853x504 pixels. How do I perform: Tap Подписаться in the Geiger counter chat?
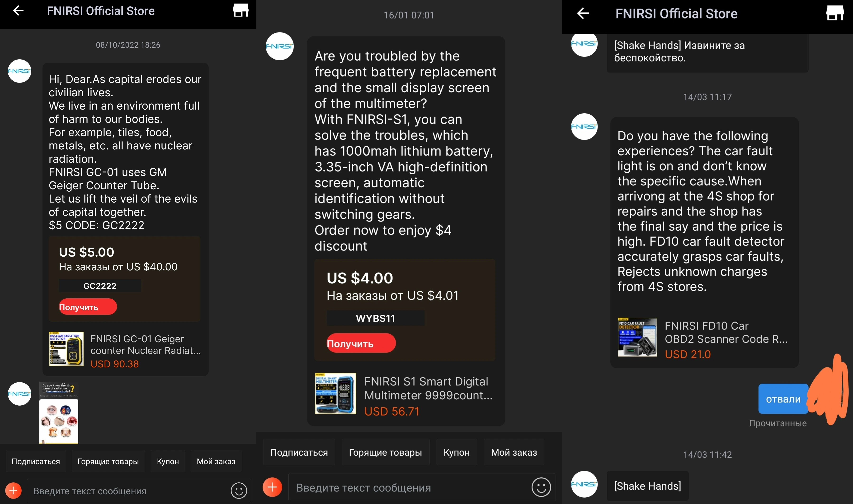(x=36, y=461)
